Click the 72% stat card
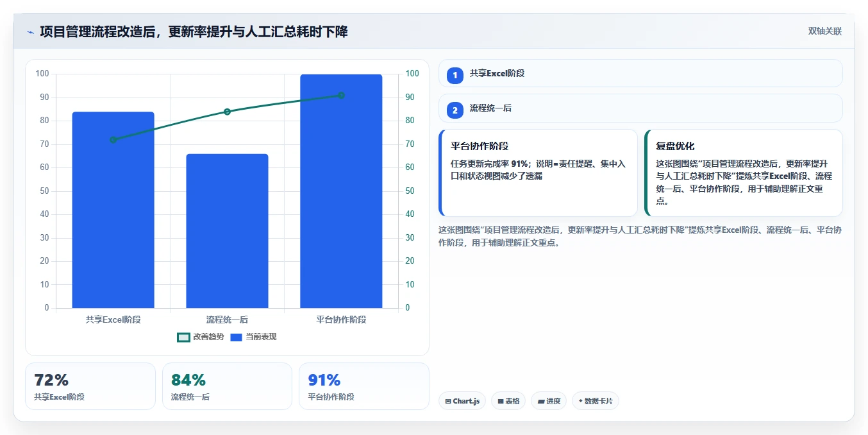Image resolution: width=868 pixels, height=435 pixels. tap(90, 386)
